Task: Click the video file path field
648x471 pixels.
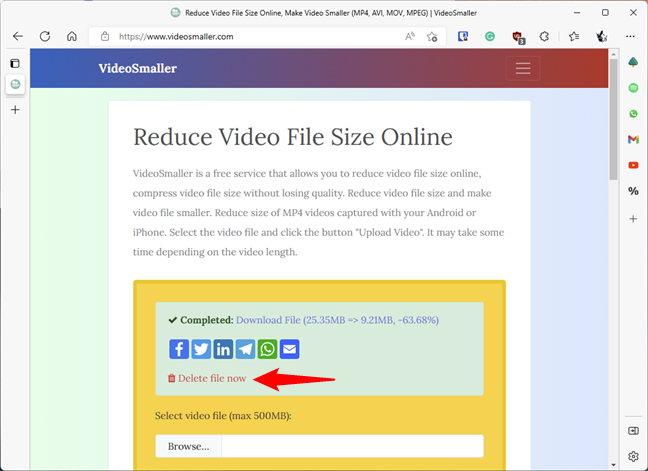Action: click(x=353, y=446)
